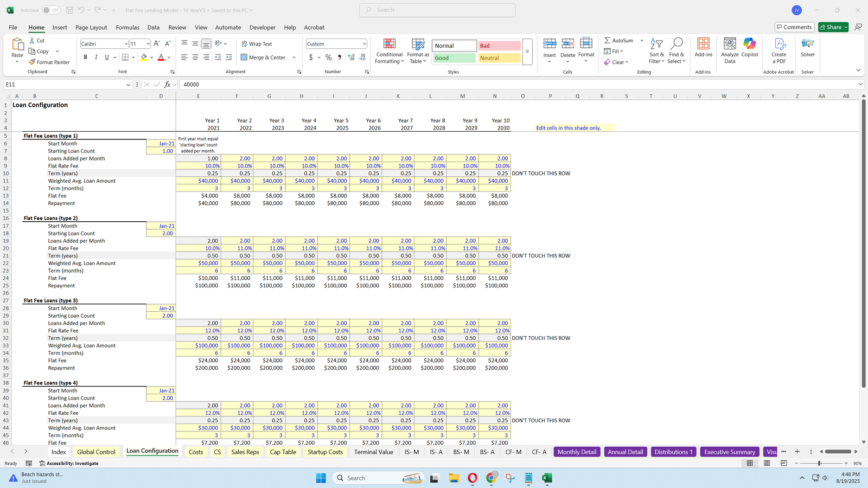868x488 pixels.
Task: Open the Formulas ribbon tab
Action: coord(127,27)
